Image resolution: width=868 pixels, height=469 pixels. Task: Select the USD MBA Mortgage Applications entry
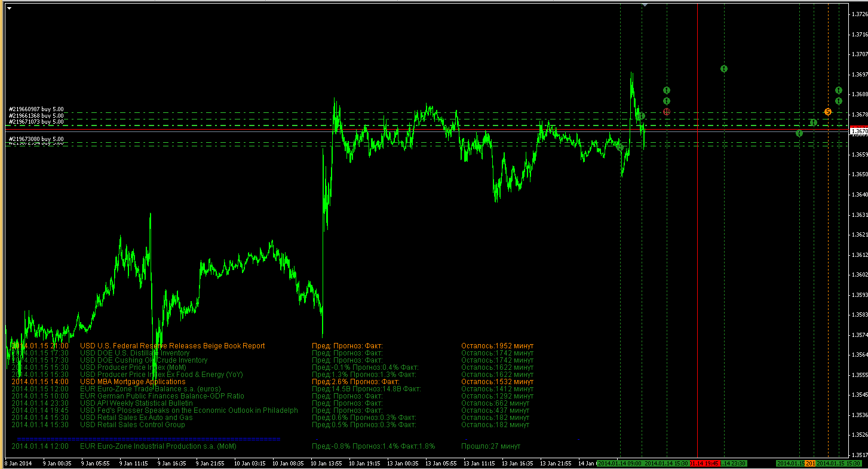(133, 382)
